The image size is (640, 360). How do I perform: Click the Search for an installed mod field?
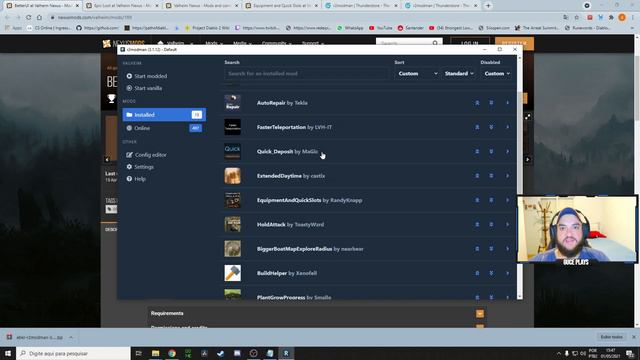pos(306,73)
